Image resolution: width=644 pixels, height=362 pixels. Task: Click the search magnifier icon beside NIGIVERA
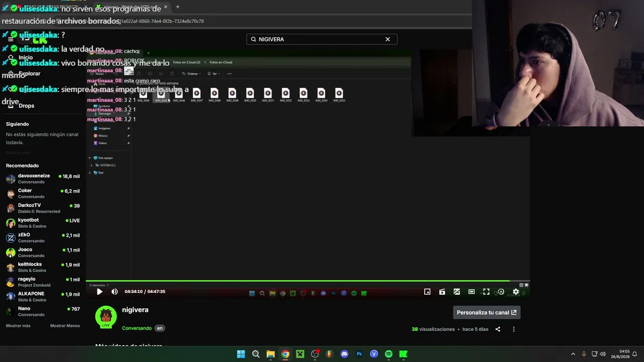[x=254, y=39]
